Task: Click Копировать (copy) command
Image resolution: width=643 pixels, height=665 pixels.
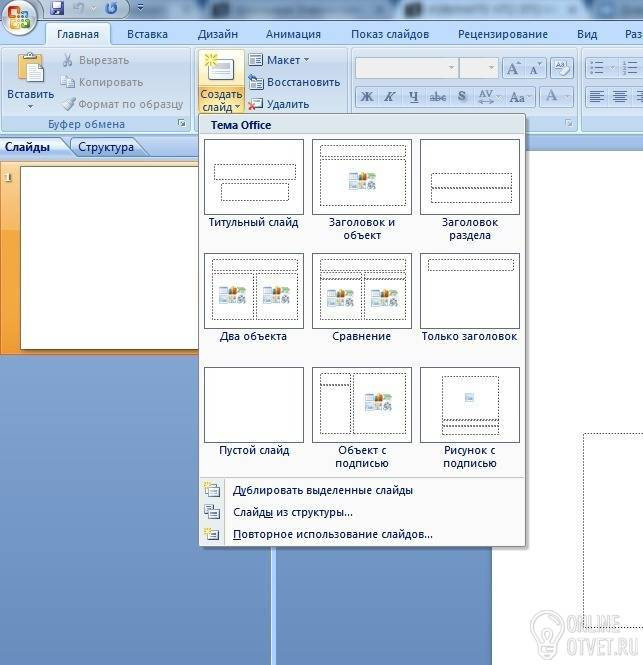Action: tap(102, 82)
